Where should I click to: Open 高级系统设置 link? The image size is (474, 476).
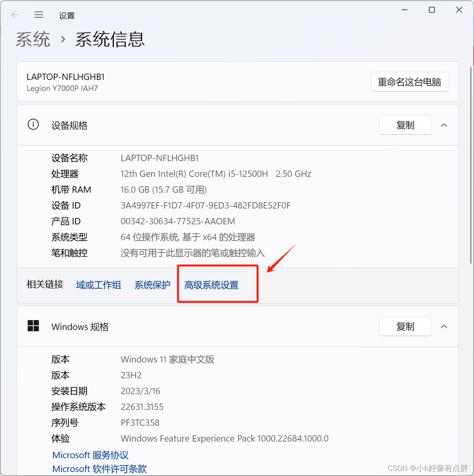point(211,285)
